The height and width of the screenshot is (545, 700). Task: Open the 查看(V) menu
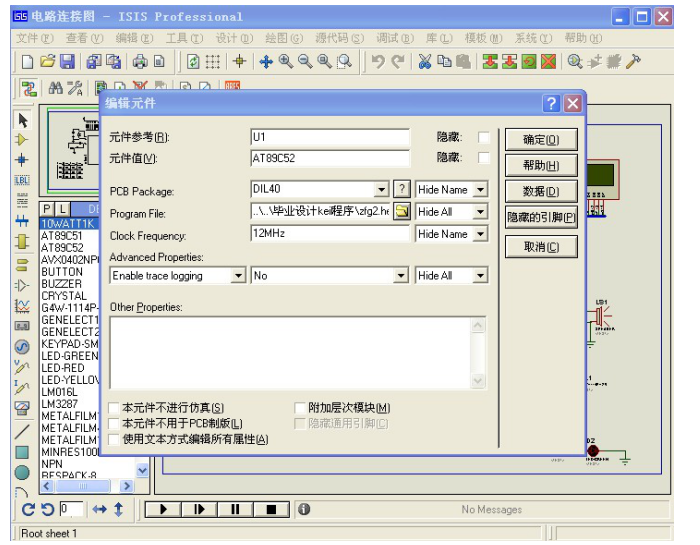tap(84, 38)
